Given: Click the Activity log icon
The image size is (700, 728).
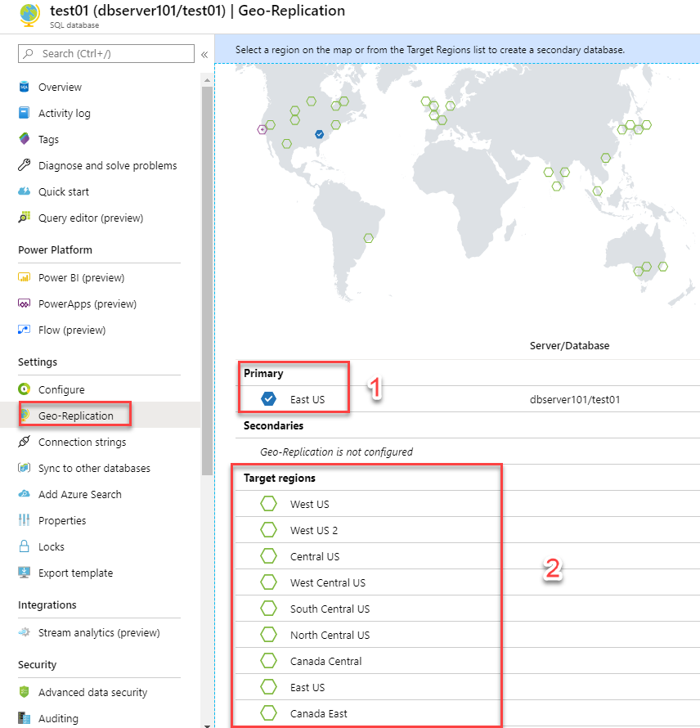Looking at the screenshot, I should tap(25, 113).
